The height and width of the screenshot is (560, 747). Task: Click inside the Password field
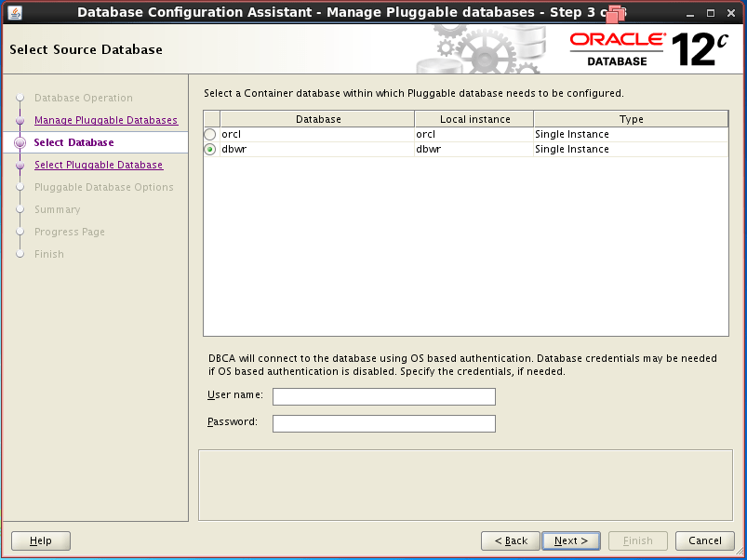click(x=383, y=423)
